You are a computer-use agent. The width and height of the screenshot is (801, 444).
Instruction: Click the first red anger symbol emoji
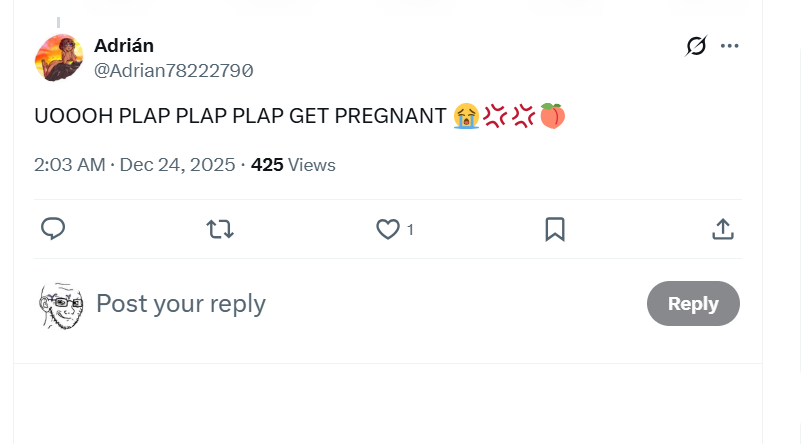click(x=495, y=116)
